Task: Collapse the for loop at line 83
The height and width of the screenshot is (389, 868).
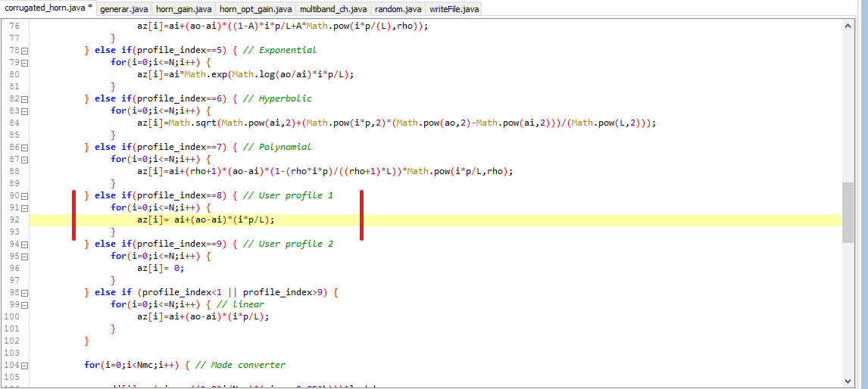Action: 24,111
